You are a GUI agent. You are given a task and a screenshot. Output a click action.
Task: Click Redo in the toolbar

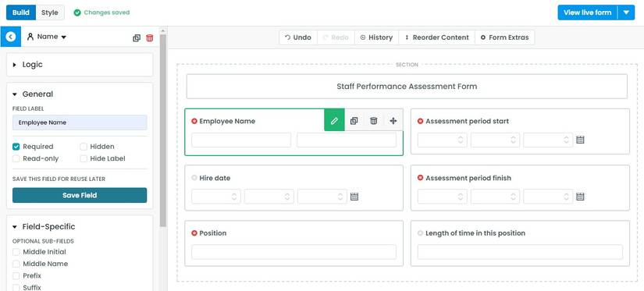pyautogui.click(x=336, y=37)
